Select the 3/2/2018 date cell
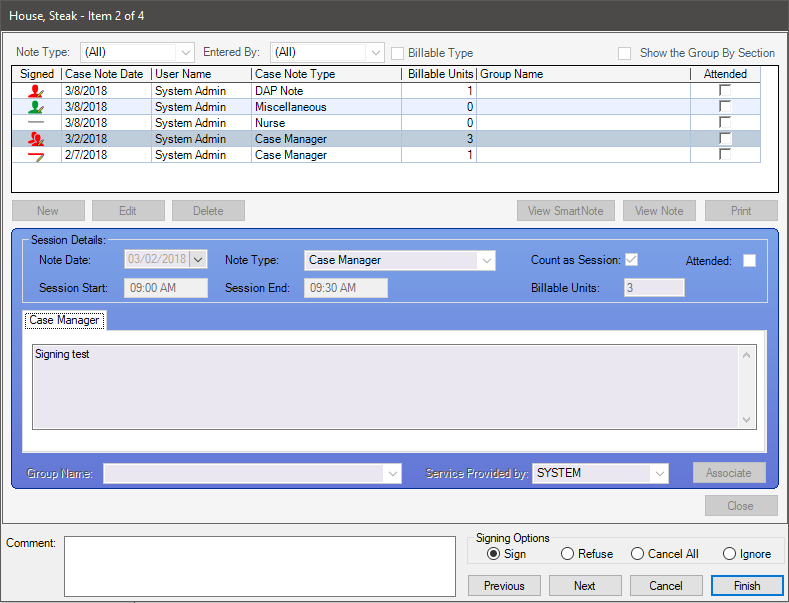789x603 pixels. click(x=106, y=139)
